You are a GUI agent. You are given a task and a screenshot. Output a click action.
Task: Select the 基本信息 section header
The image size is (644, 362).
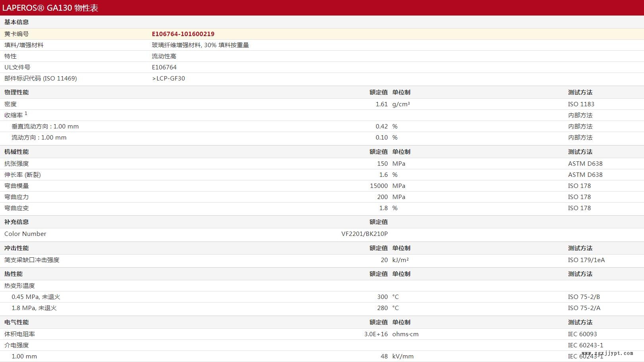(x=16, y=22)
